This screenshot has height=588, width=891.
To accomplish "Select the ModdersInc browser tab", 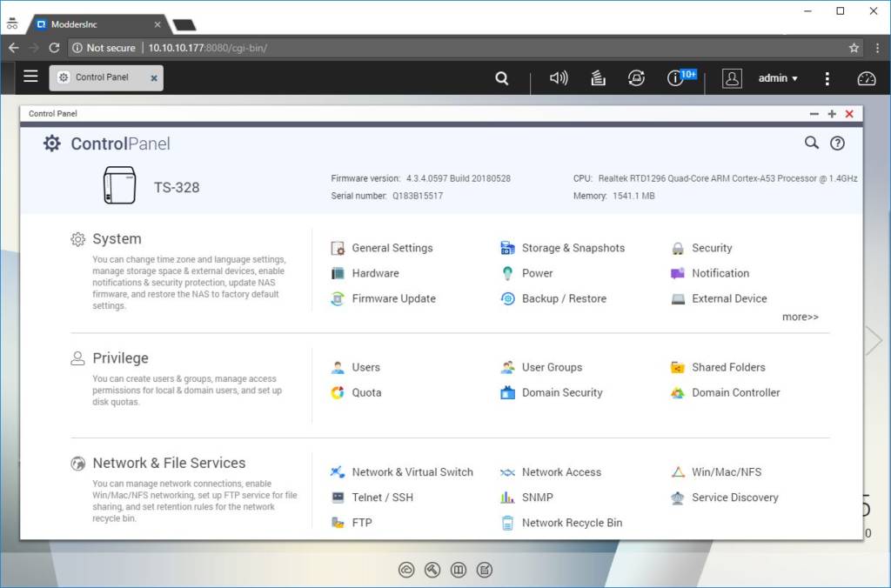I will [97, 24].
